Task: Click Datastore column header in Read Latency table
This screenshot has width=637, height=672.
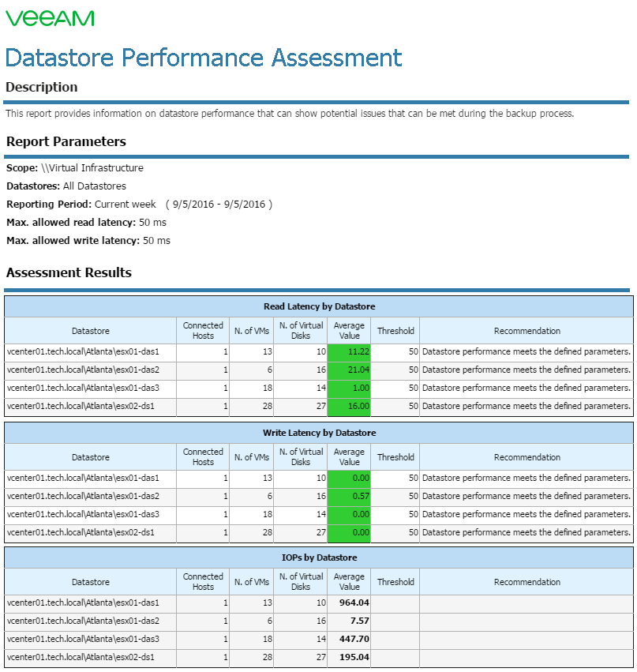Action: tap(91, 331)
